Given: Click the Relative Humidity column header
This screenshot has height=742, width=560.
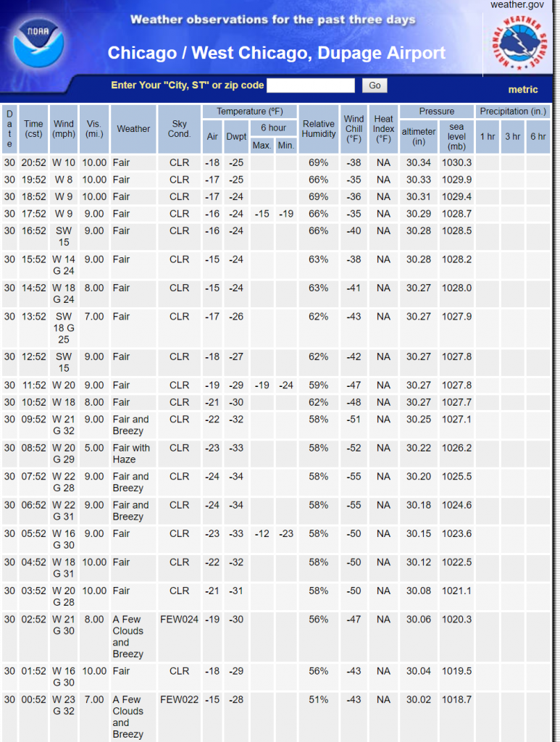Looking at the screenshot, I should point(318,129).
